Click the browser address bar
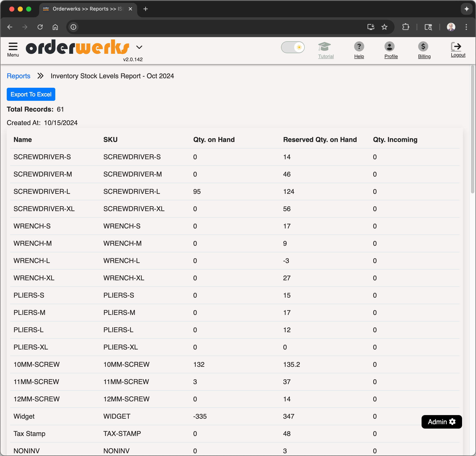Screen dimensions: 476x456 coord(219,27)
